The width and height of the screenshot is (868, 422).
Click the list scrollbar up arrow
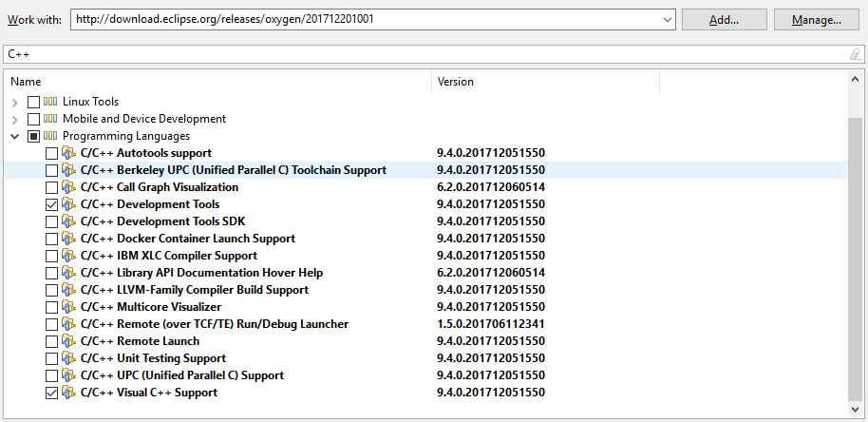855,80
